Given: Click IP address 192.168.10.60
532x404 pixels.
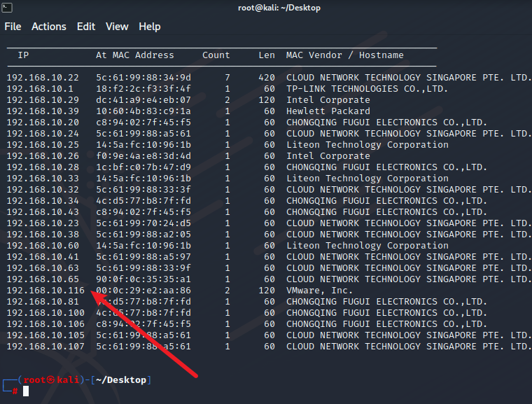Looking at the screenshot, I should coord(43,246).
